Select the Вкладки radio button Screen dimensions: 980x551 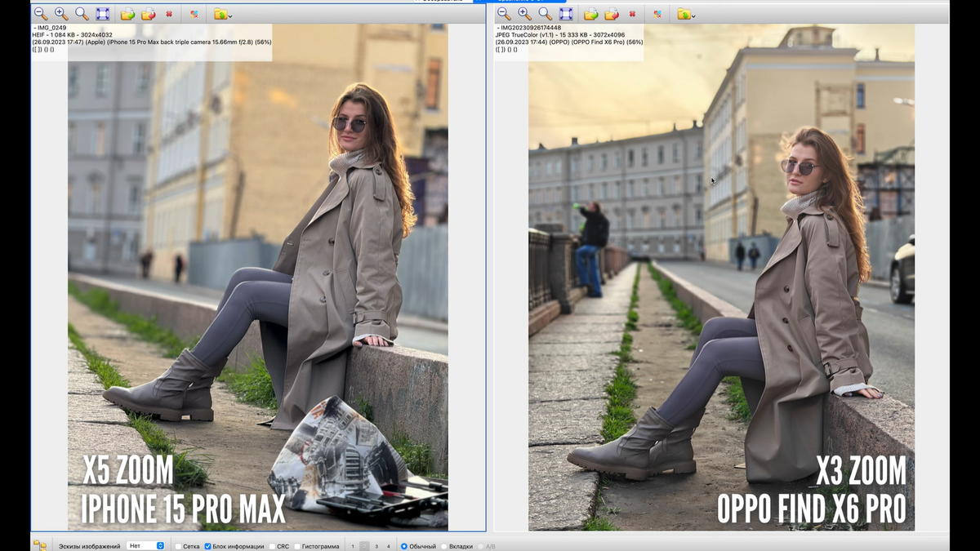pyautogui.click(x=445, y=545)
